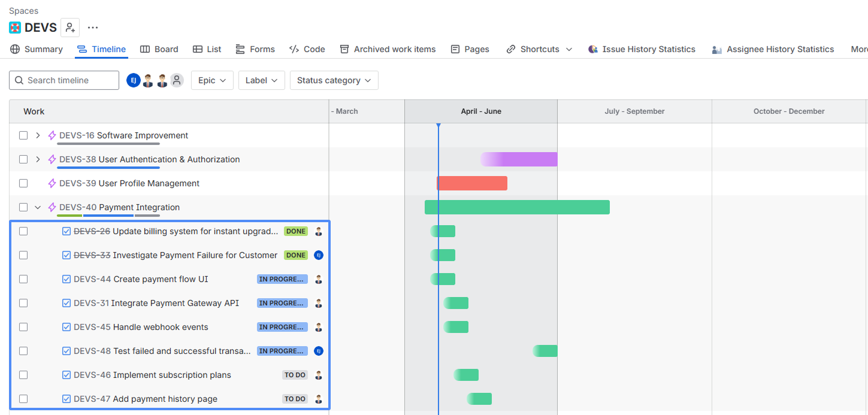
Task: Collapse the DEVS-40 Payment Integration epic
Action: pos(38,207)
